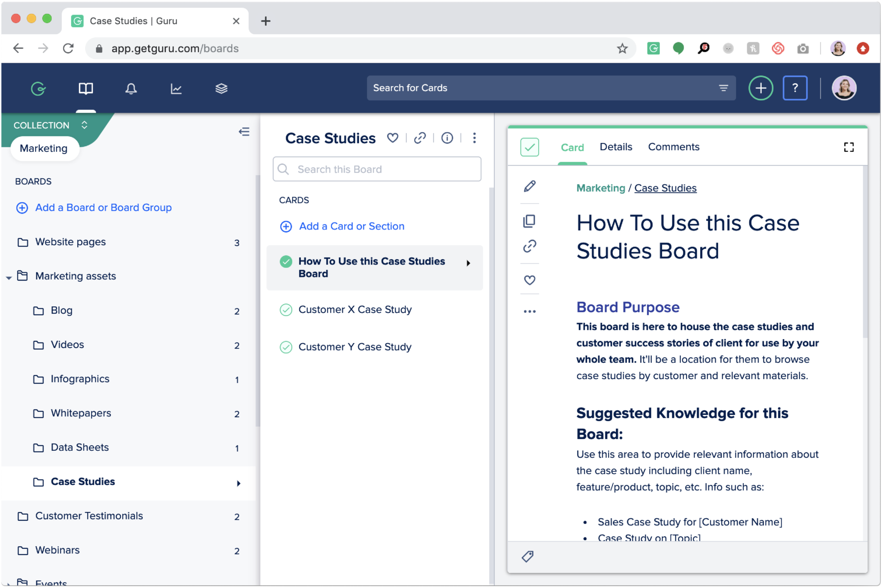Viewport: 884px width, 588px height.
Task: Open the notifications bell icon
Action: (131, 89)
